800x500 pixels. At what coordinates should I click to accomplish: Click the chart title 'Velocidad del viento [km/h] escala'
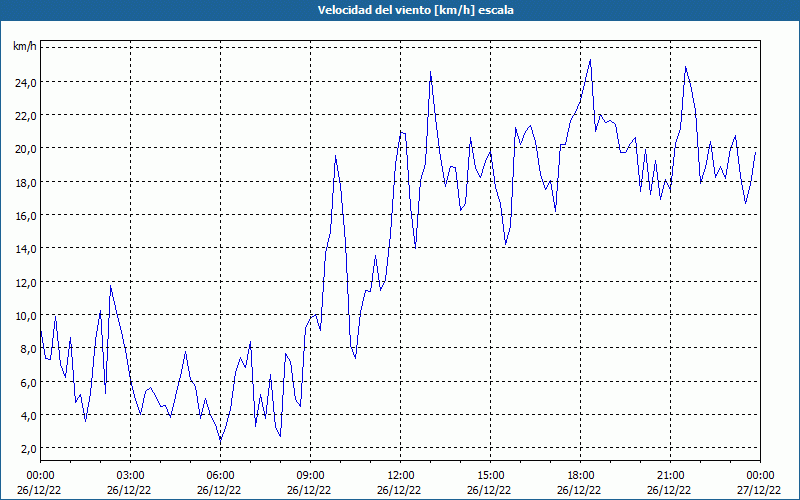coord(415,10)
